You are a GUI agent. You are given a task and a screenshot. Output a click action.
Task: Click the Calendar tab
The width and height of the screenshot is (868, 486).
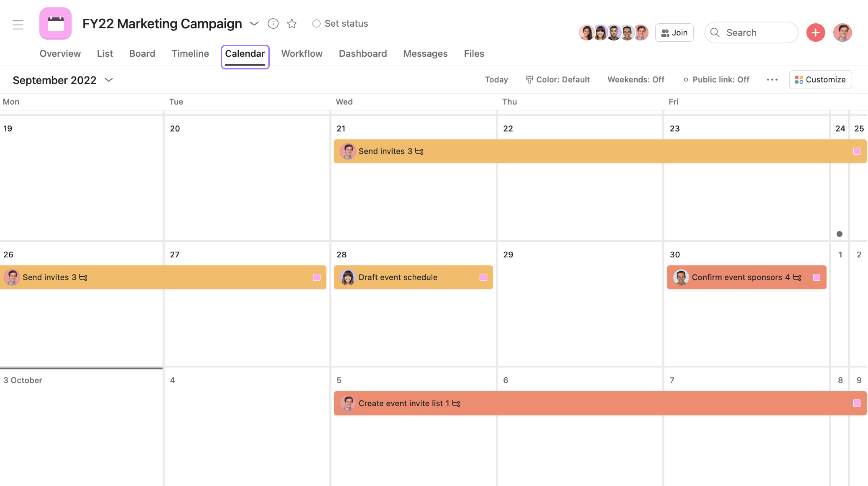coord(244,54)
